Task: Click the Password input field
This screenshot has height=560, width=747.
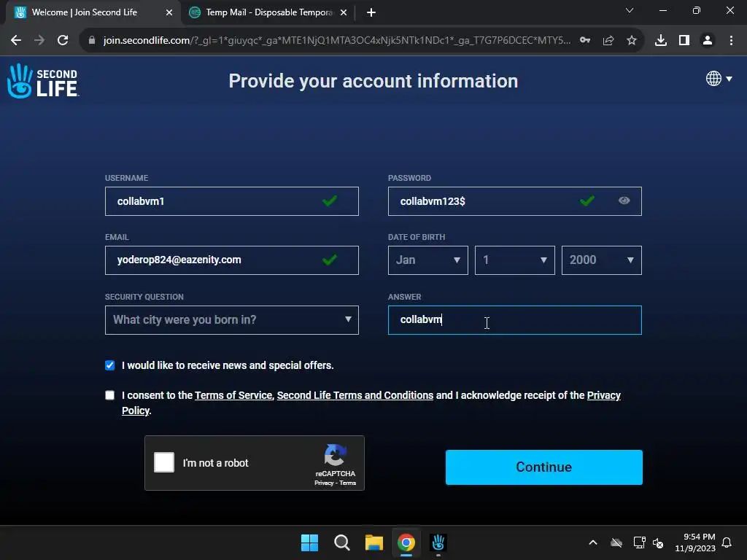Action: pyautogui.click(x=514, y=201)
